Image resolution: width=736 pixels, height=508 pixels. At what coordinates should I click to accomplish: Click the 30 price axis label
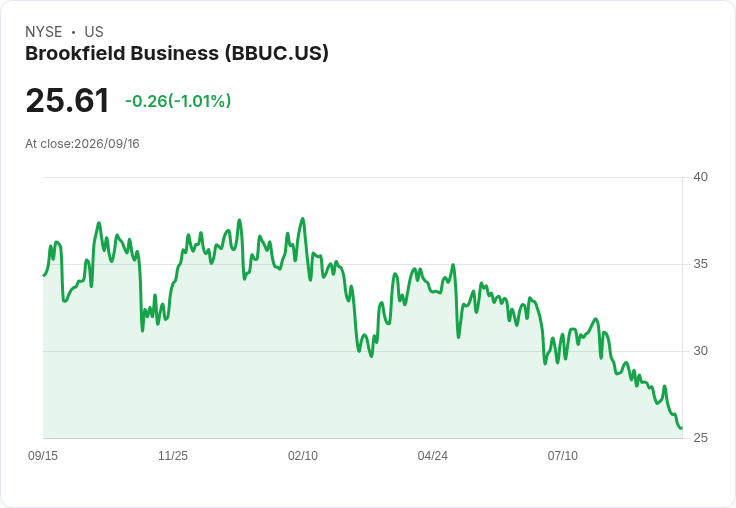700,351
